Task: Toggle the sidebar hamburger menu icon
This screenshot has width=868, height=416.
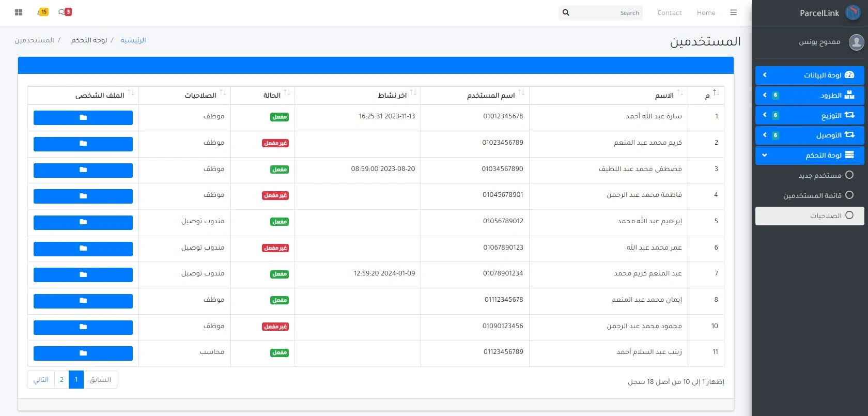Action: (733, 12)
